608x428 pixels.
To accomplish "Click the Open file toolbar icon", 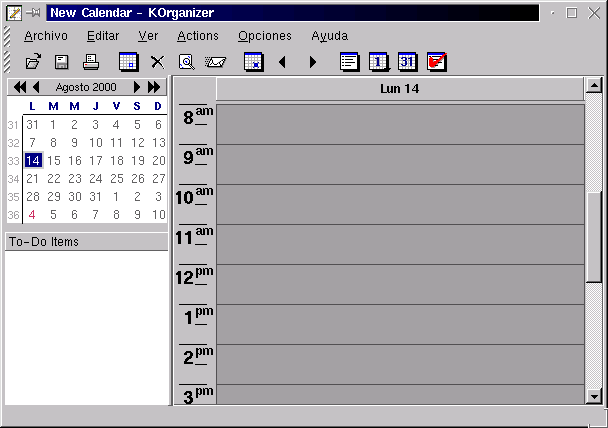I will tap(34, 62).
